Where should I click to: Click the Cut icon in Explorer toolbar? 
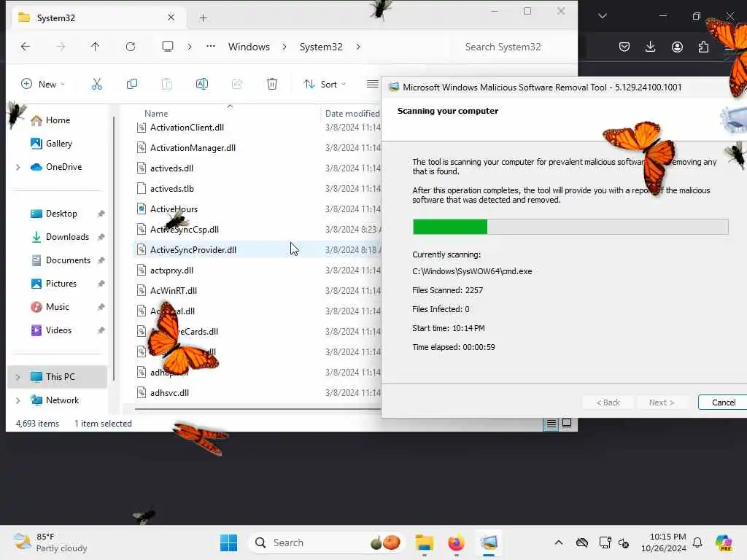tap(97, 85)
